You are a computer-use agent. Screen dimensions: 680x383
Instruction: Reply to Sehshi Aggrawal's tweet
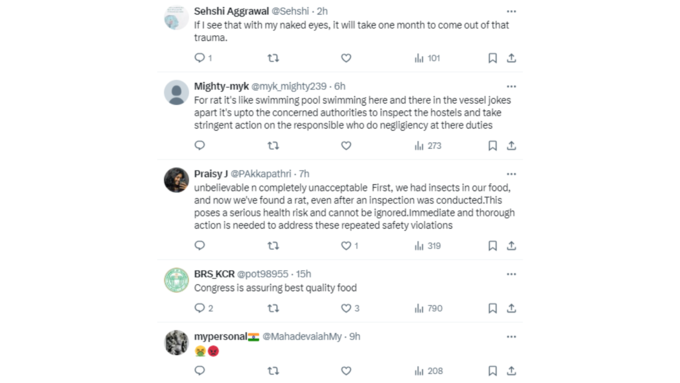click(199, 58)
